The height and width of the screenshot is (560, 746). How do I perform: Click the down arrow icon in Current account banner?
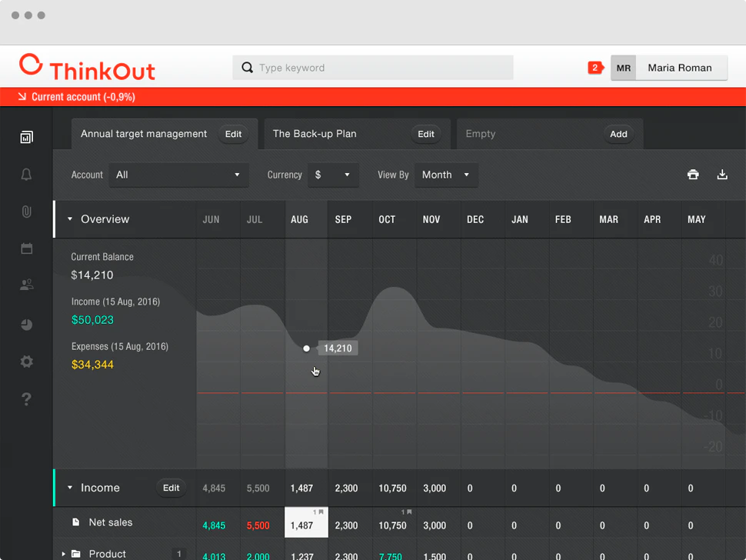click(22, 97)
